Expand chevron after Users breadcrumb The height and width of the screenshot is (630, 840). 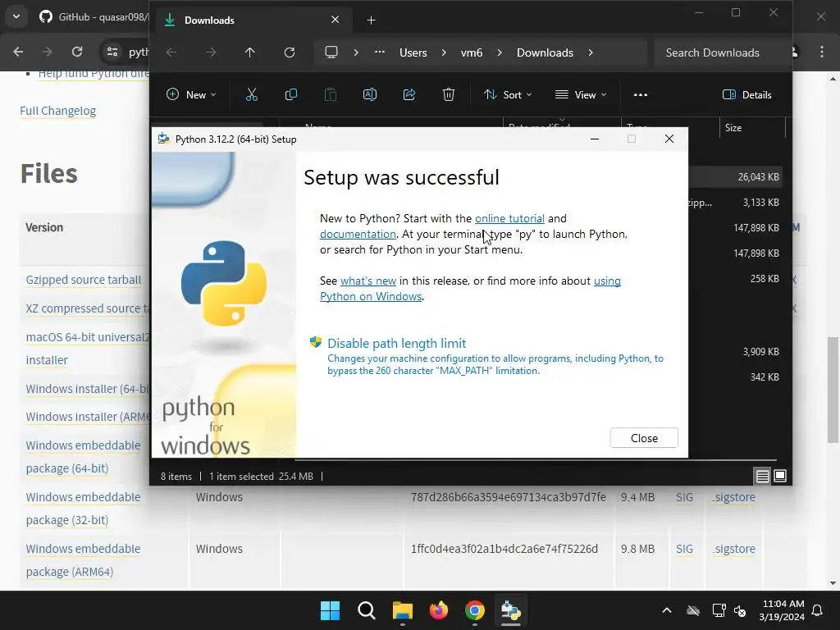[x=444, y=52]
